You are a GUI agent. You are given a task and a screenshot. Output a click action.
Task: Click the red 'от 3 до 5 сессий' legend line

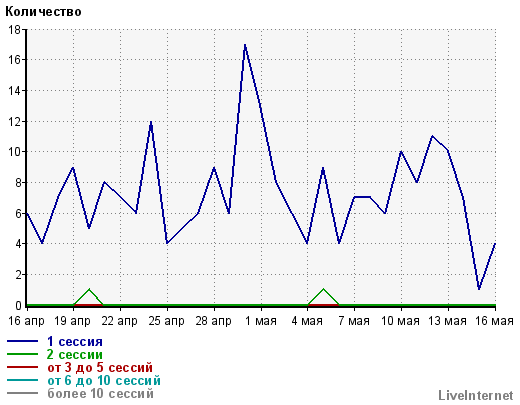22,367
